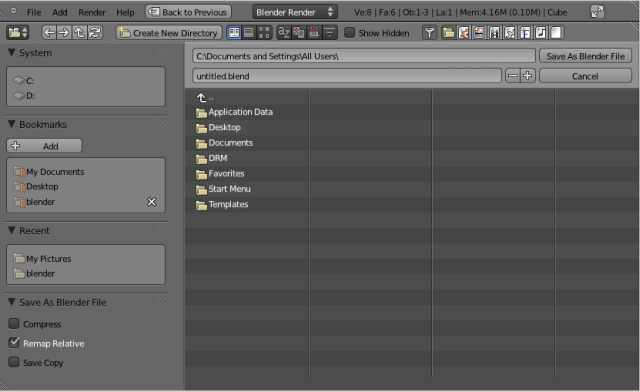Open the editor type selector (file browser icon)

[x=17, y=32]
